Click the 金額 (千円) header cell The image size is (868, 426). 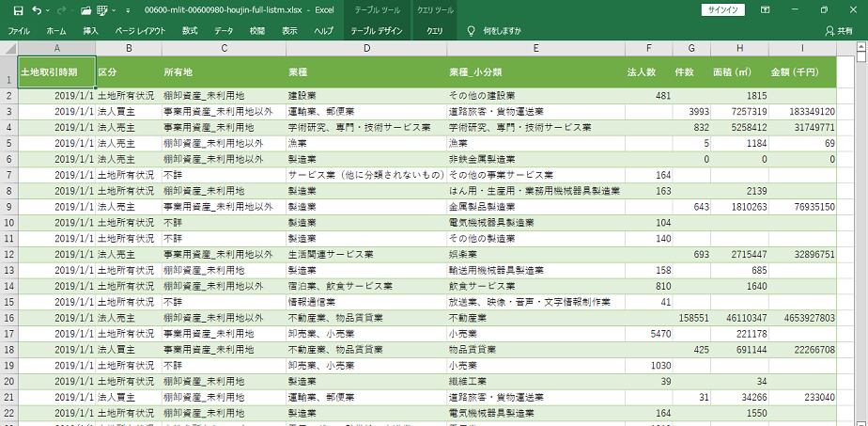pos(802,72)
